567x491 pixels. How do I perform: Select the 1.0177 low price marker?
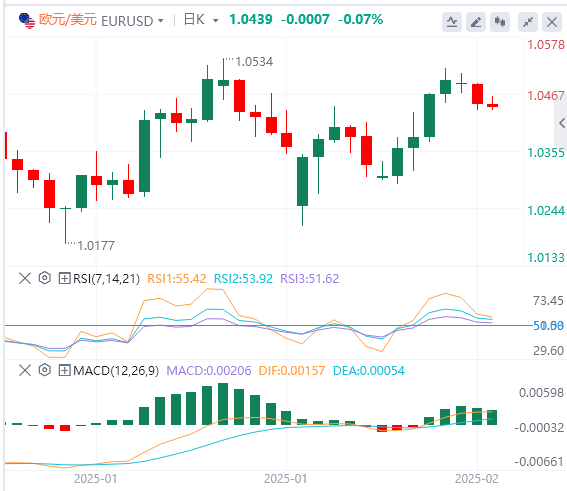tap(96, 246)
